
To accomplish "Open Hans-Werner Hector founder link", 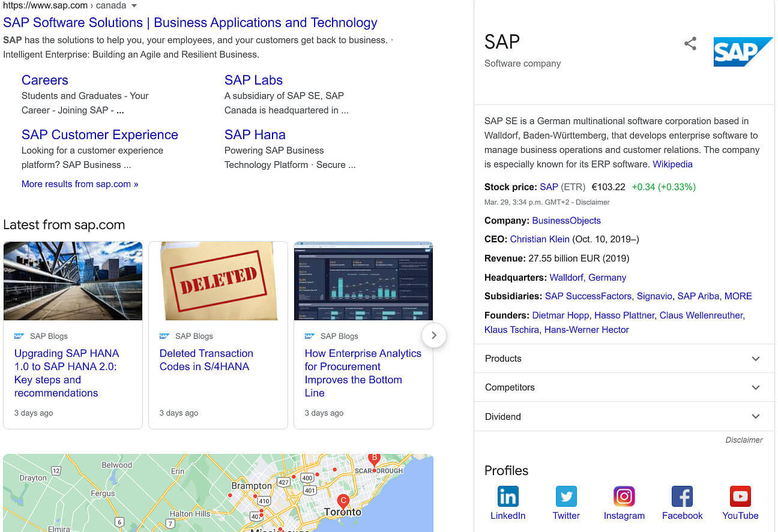I will [587, 330].
